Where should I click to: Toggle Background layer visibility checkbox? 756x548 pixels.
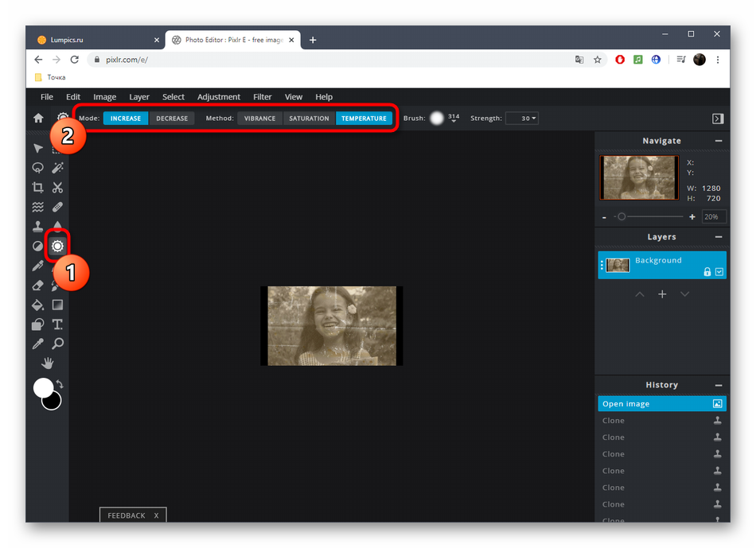point(719,272)
